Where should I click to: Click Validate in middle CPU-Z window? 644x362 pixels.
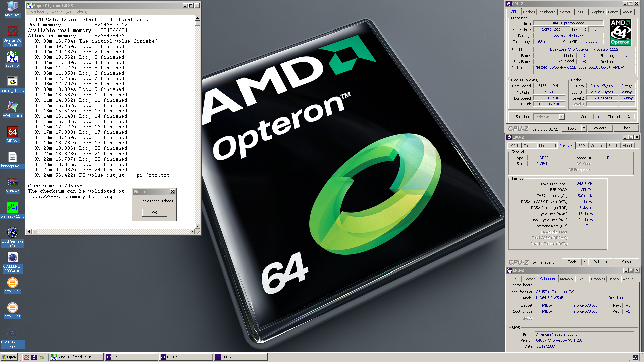600,262
